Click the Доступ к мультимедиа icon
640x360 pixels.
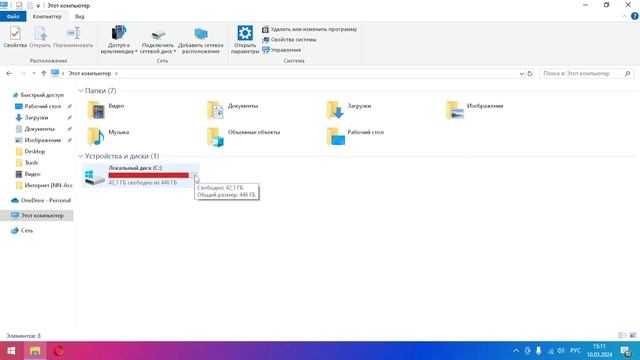pyautogui.click(x=118, y=40)
